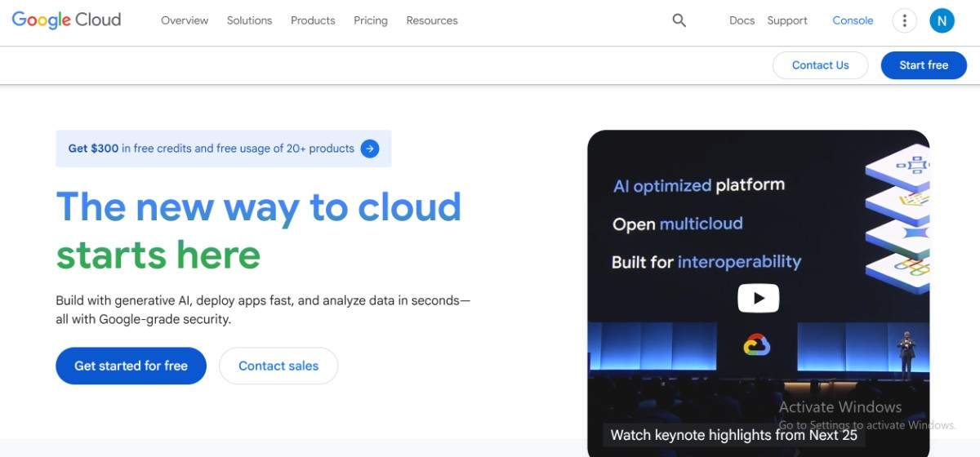Go to the Pricing page
Viewport: 980px width, 457px height.
click(371, 20)
